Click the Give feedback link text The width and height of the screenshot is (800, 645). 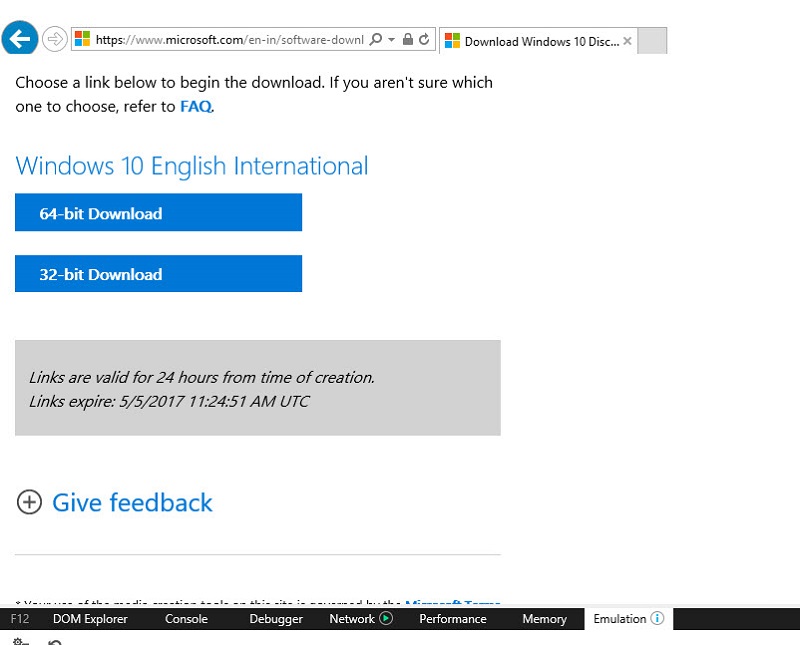(x=132, y=503)
